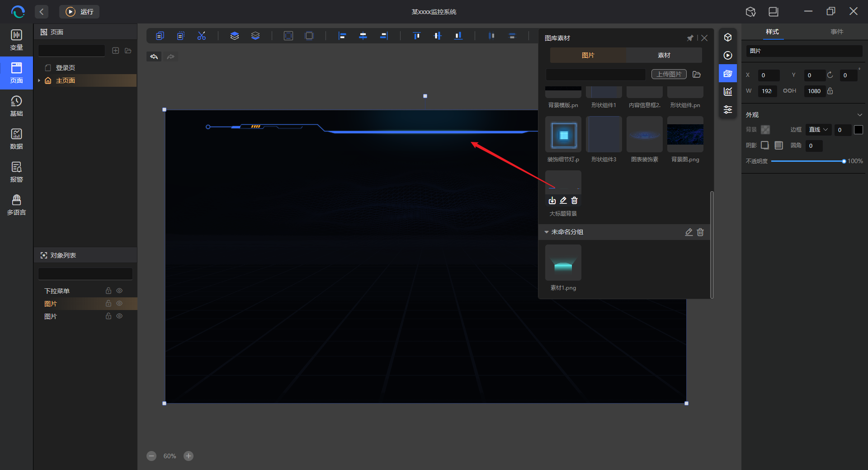Bring layer to front with the top-layer icon
The height and width of the screenshot is (470, 868).
tap(234, 36)
